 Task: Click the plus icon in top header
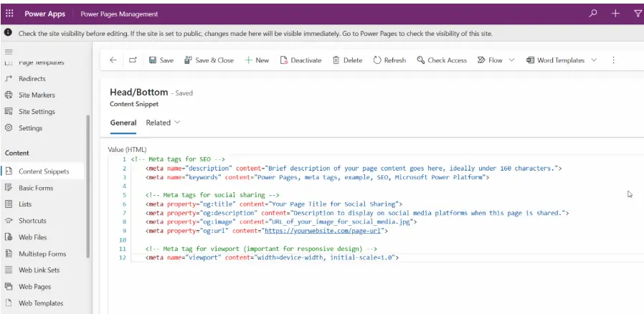(615, 14)
